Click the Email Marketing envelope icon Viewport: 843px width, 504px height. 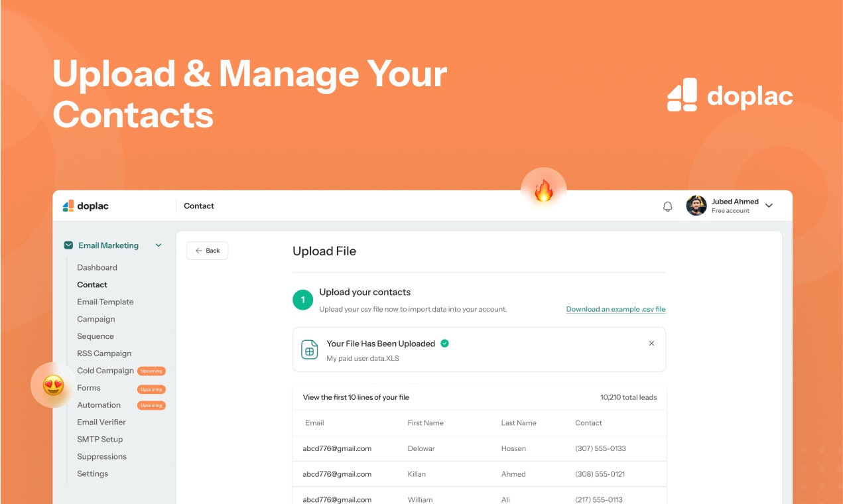tap(68, 245)
